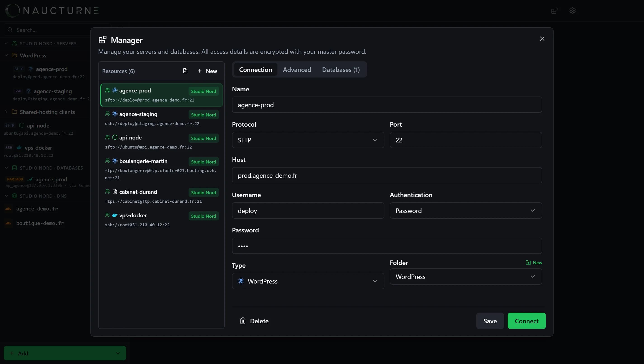This screenshot has height=364, width=644.
Task: Click the WordPress logo in Type dropdown
Action: click(x=241, y=281)
